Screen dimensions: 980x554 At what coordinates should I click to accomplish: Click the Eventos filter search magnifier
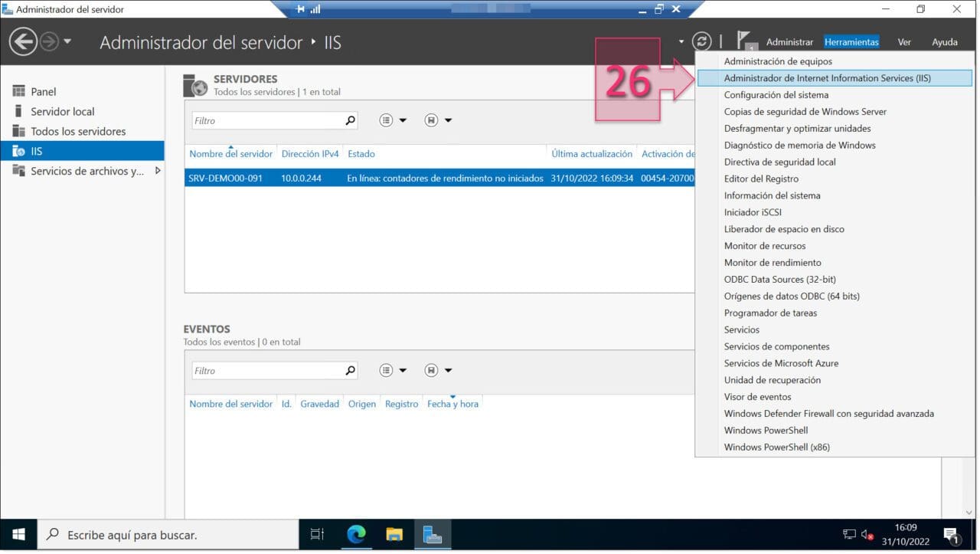tap(350, 370)
